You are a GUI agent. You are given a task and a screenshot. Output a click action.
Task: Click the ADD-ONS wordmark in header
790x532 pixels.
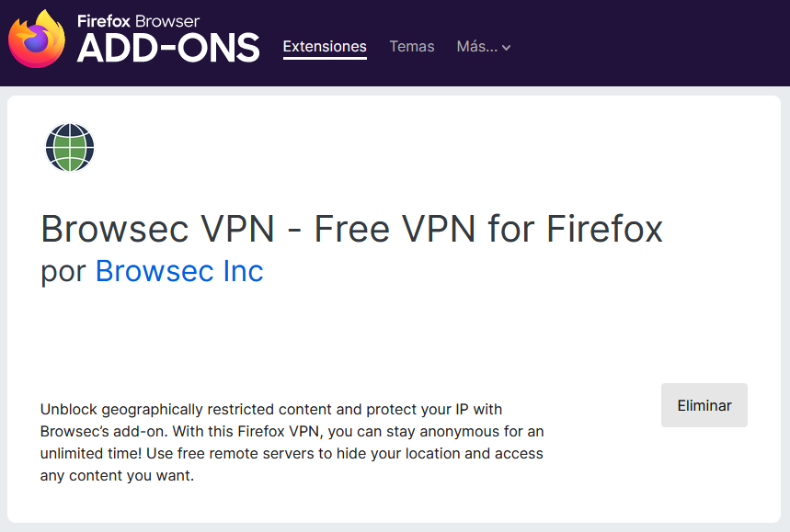(168, 50)
